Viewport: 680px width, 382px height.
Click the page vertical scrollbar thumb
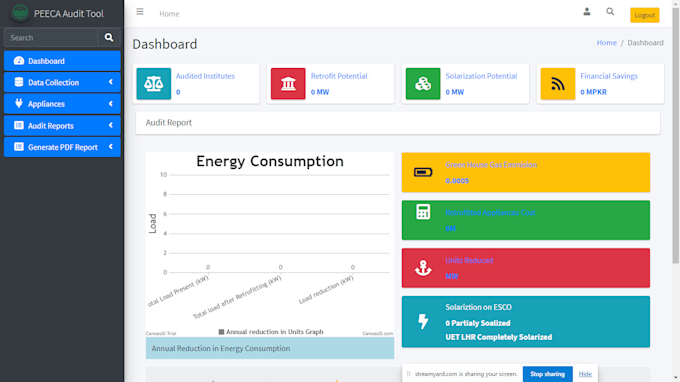pyautogui.click(x=676, y=134)
